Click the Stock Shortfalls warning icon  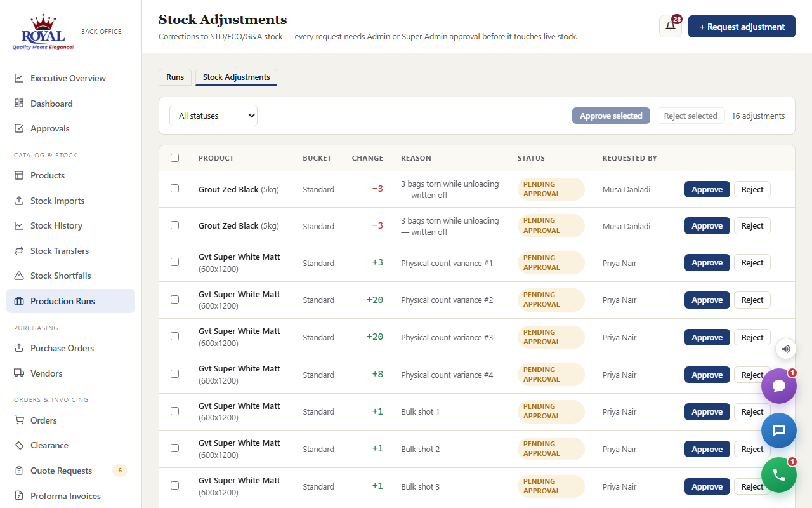click(x=19, y=276)
